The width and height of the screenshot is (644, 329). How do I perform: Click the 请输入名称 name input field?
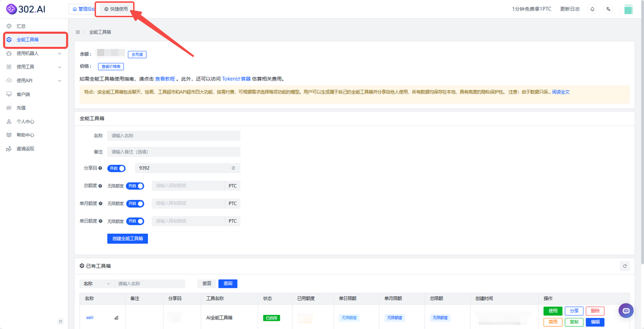174,136
